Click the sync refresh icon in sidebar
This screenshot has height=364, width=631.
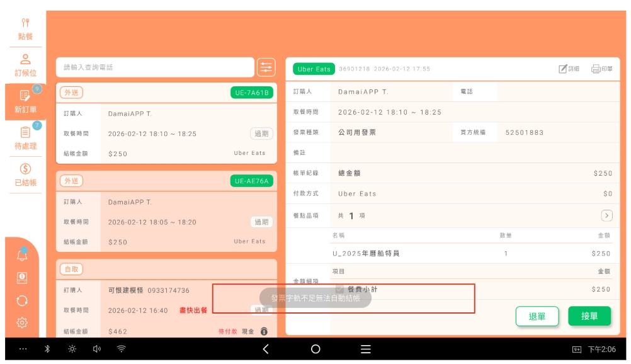point(22,300)
